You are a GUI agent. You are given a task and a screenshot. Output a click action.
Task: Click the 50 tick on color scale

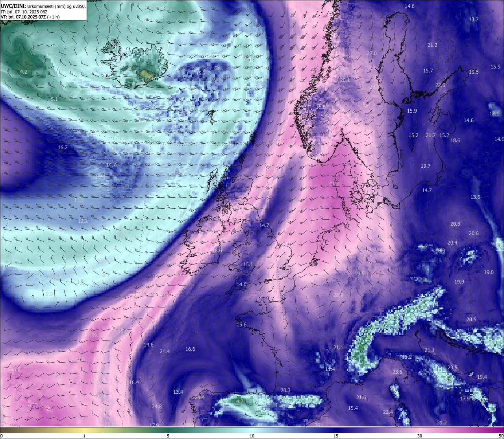click(x=501, y=435)
